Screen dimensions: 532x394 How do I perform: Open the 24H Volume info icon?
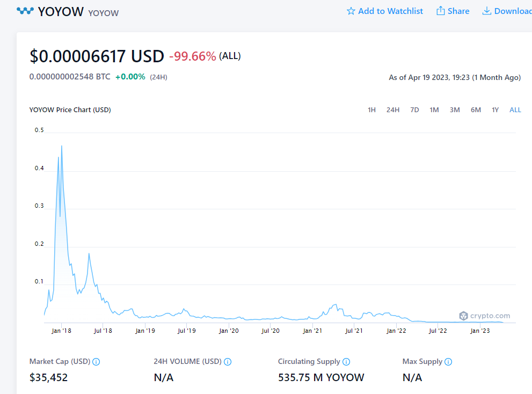[x=228, y=362]
